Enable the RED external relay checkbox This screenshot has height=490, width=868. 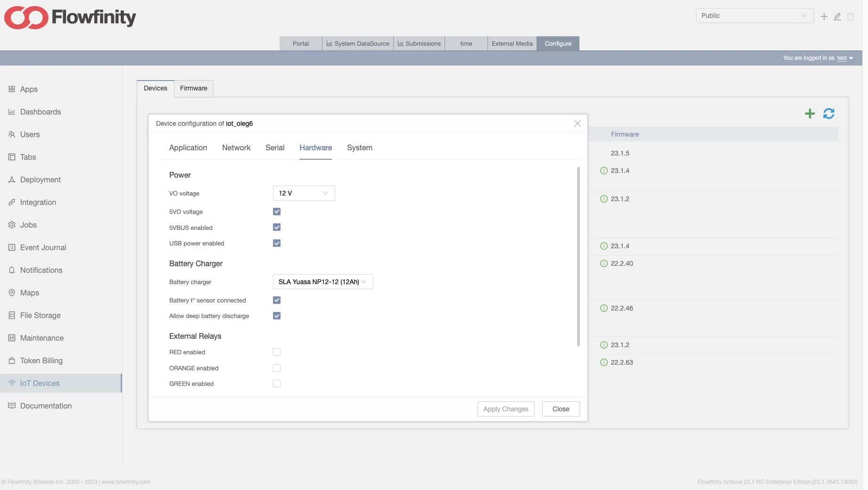click(x=277, y=352)
